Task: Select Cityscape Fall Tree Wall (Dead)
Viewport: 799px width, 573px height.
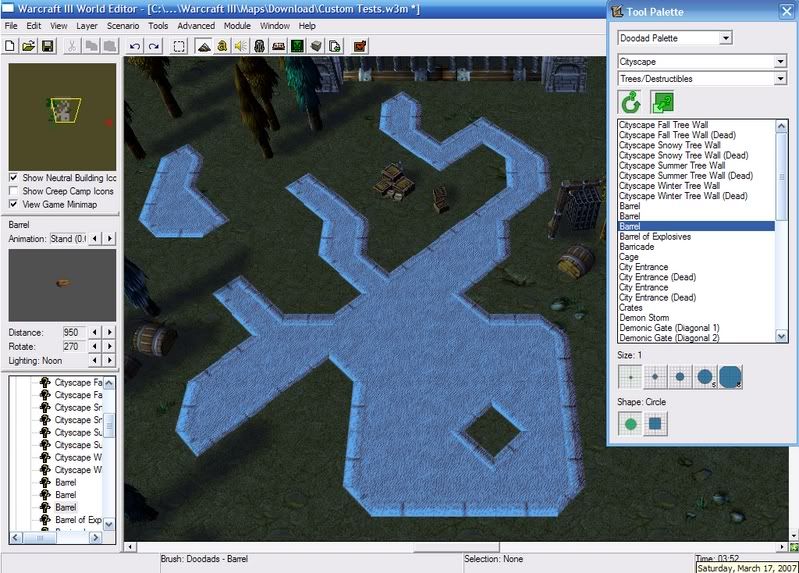Action: pyautogui.click(x=677, y=135)
